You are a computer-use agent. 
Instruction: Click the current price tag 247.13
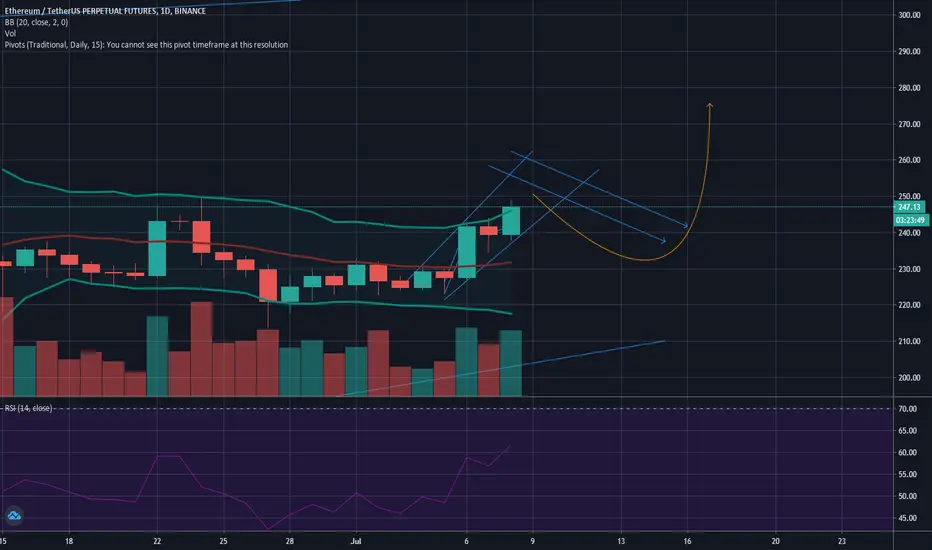click(909, 207)
